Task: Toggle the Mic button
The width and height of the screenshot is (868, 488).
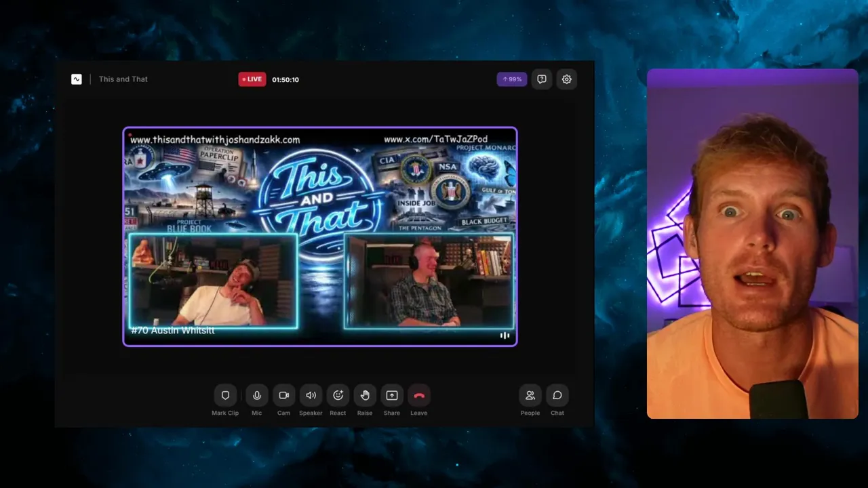Action: (x=256, y=395)
